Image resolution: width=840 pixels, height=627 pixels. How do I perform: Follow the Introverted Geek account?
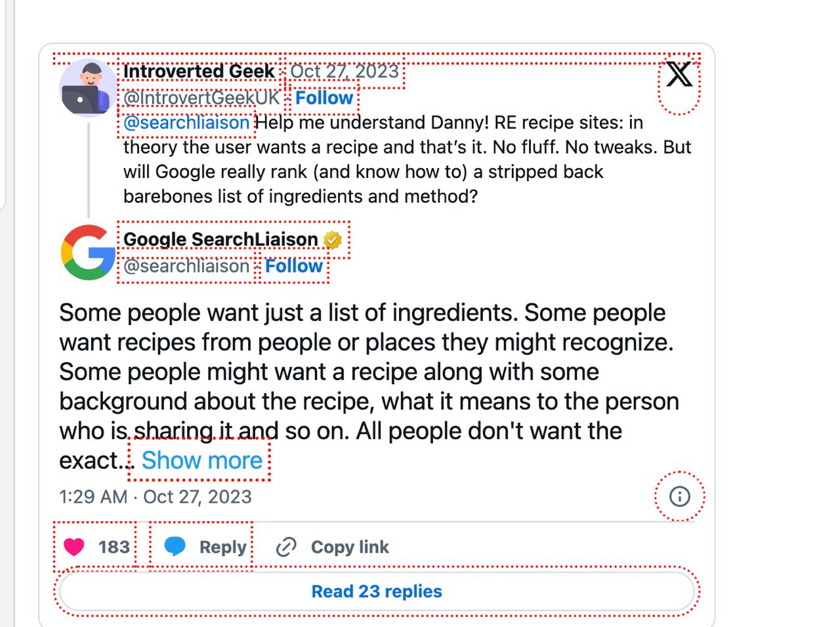(324, 98)
